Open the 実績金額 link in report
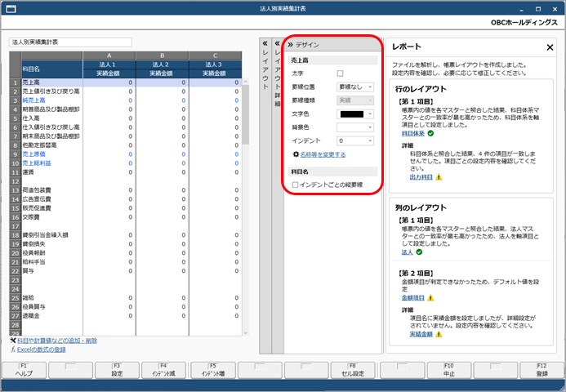The width and height of the screenshot is (566, 392). (421, 334)
